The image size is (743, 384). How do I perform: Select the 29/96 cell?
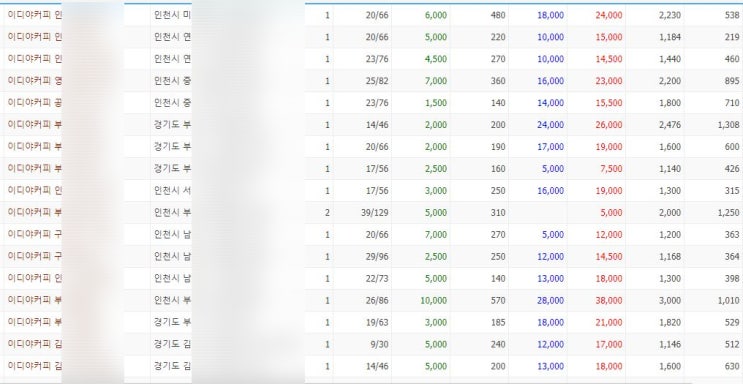(377, 256)
